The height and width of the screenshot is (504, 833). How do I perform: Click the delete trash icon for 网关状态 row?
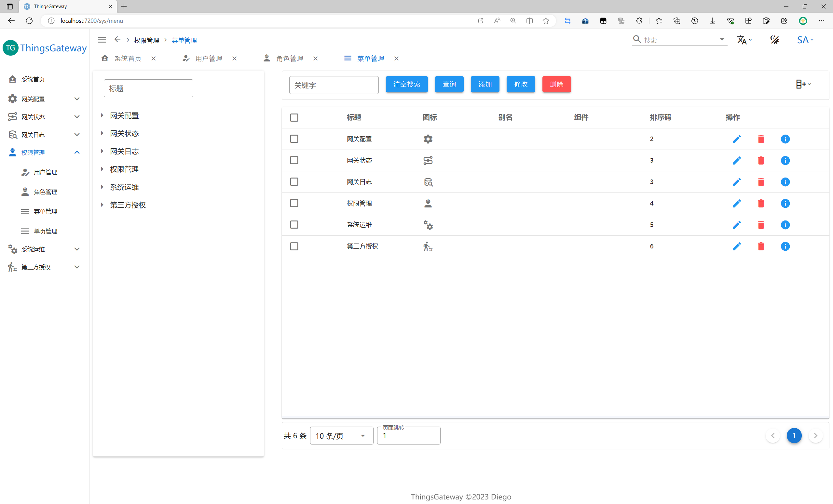(x=761, y=160)
